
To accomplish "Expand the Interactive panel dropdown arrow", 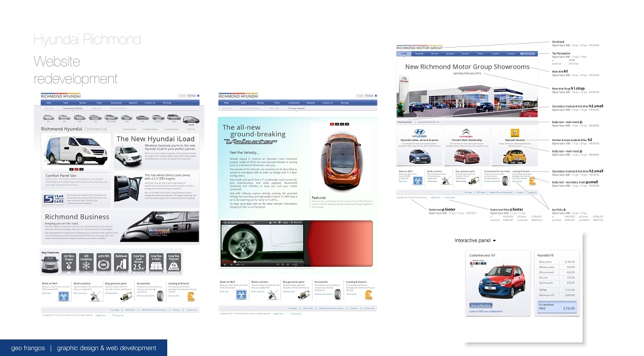I will [x=494, y=240].
